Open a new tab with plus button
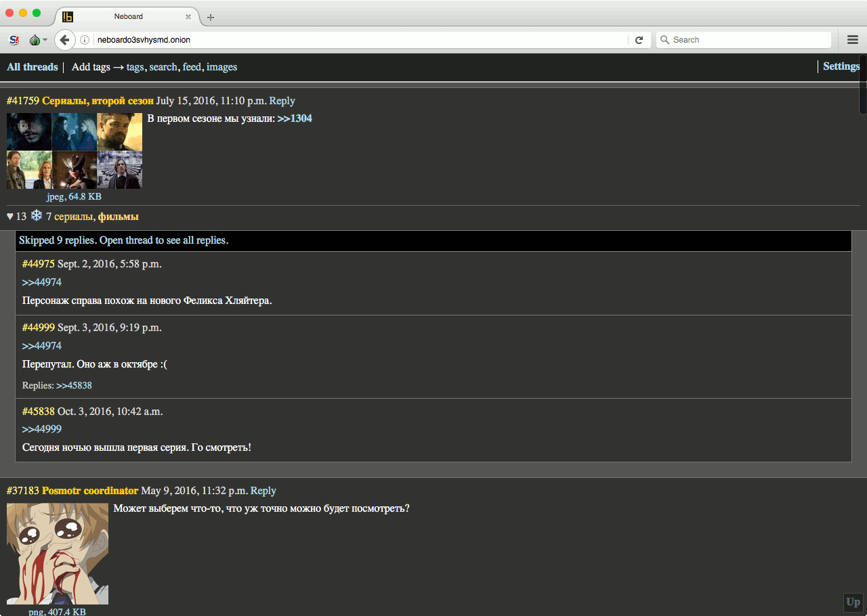 pos(211,17)
